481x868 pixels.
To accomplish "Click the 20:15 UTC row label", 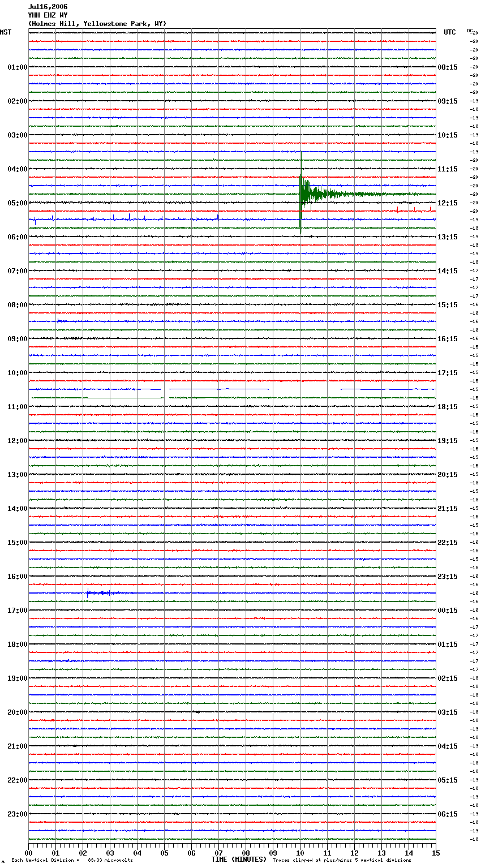I will pos(448,475).
